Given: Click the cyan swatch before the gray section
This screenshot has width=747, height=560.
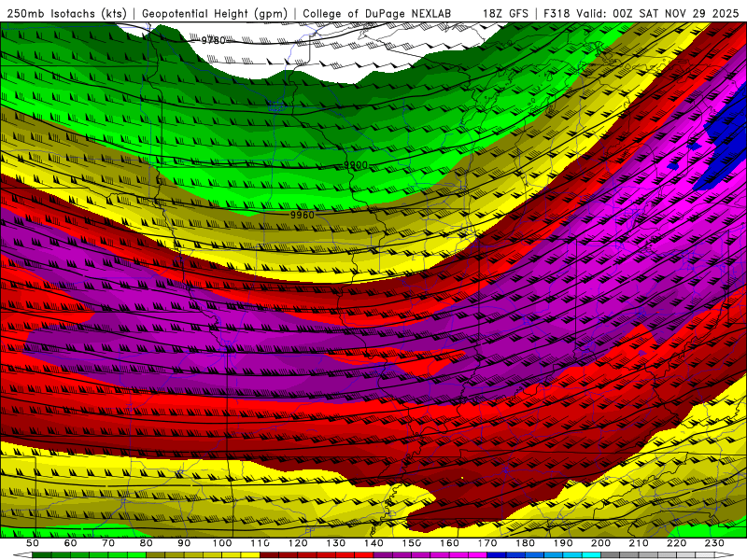Looking at the screenshot, I should click(591, 554).
